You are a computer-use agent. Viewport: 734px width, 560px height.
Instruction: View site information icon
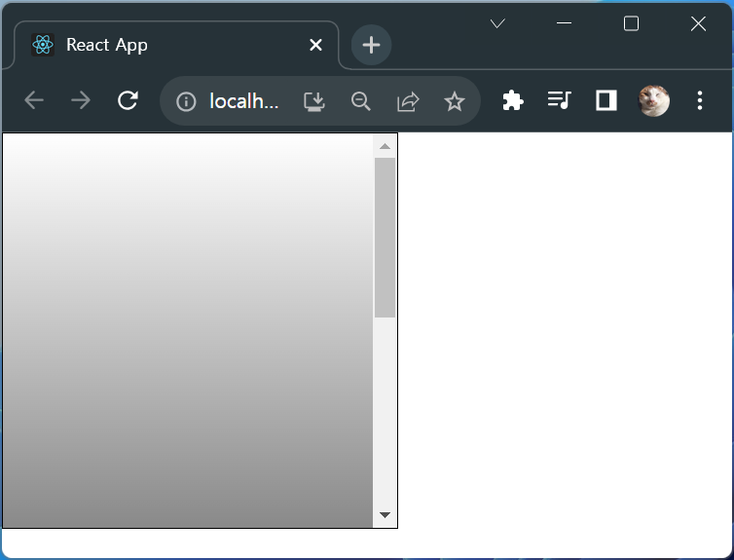tap(186, 101)
